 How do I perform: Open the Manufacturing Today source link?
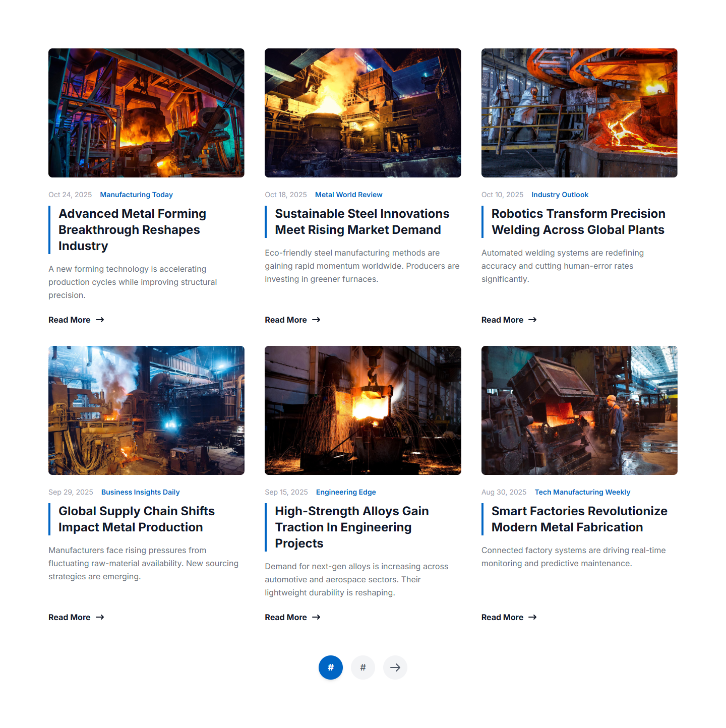136,195
